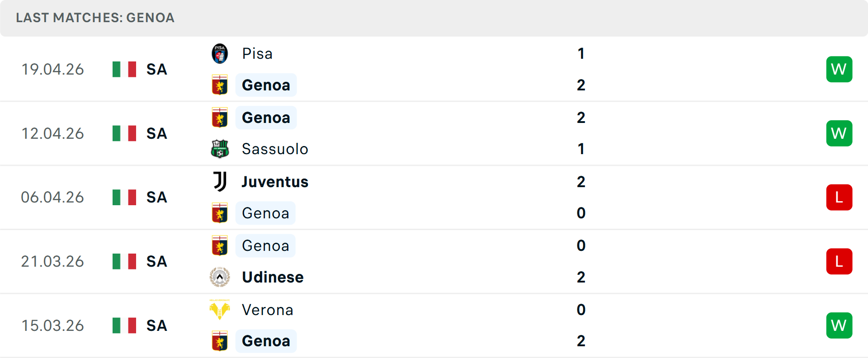Click the red L badge for the Juventus match
This screenshot has height=358, width=868.
click(839, 197)
